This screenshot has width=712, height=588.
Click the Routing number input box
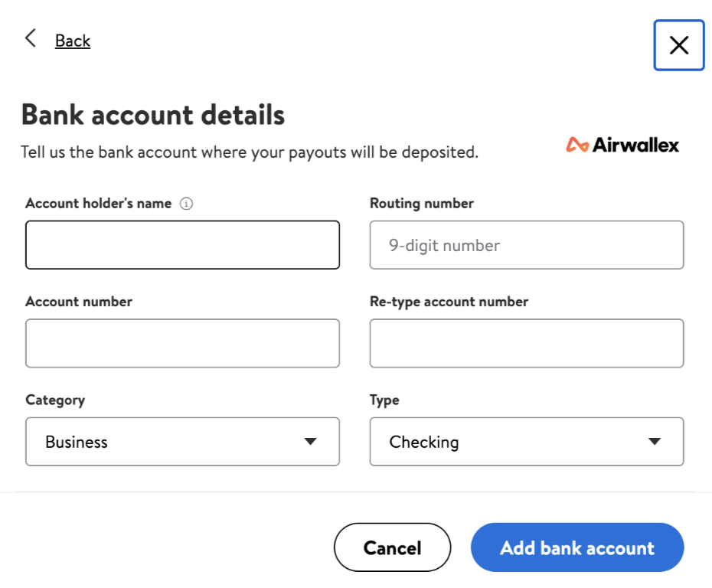point(526,245)
